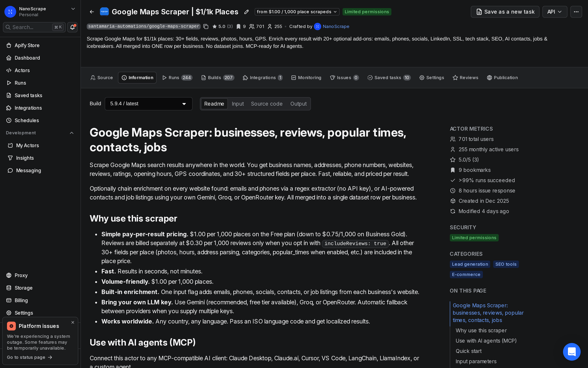588x368 pixels.
Task: Open Saved tasks in sidebar
Action: (40, 95)
